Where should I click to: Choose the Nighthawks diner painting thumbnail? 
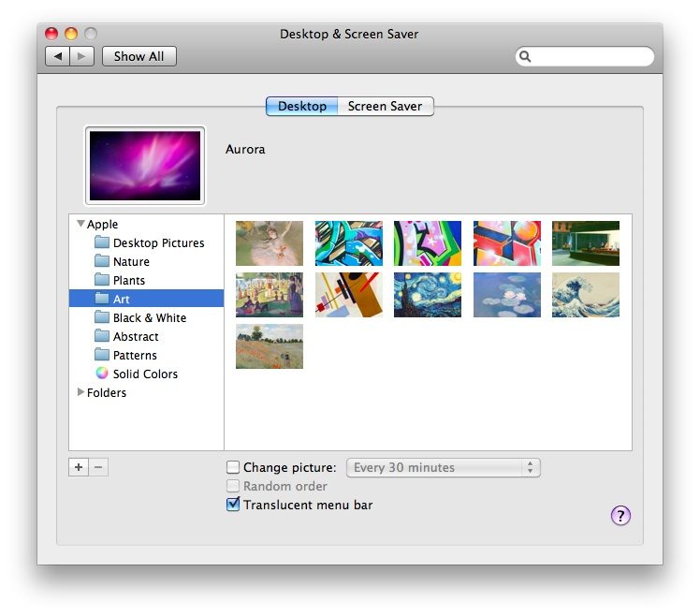click(586, 243)
